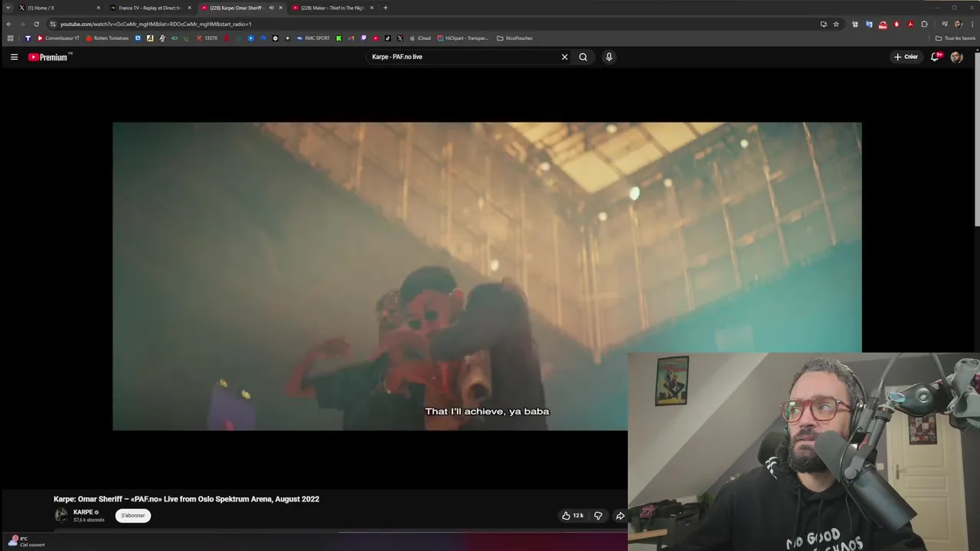980x551 pixels.
Task: Open the Adobe Acrobat extension icon
Action: pos(910,24)
